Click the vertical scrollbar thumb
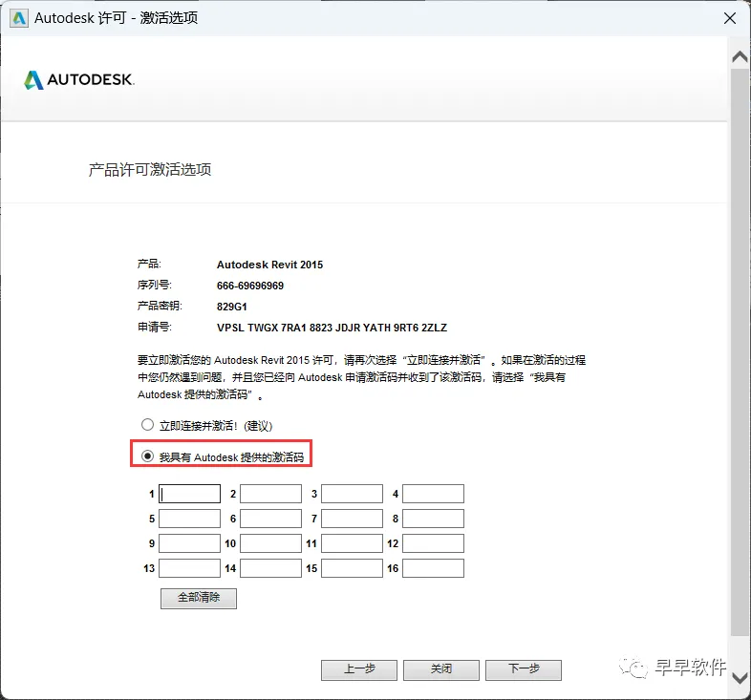This screenshot has height=700, width=751. [x=740, y=352]
